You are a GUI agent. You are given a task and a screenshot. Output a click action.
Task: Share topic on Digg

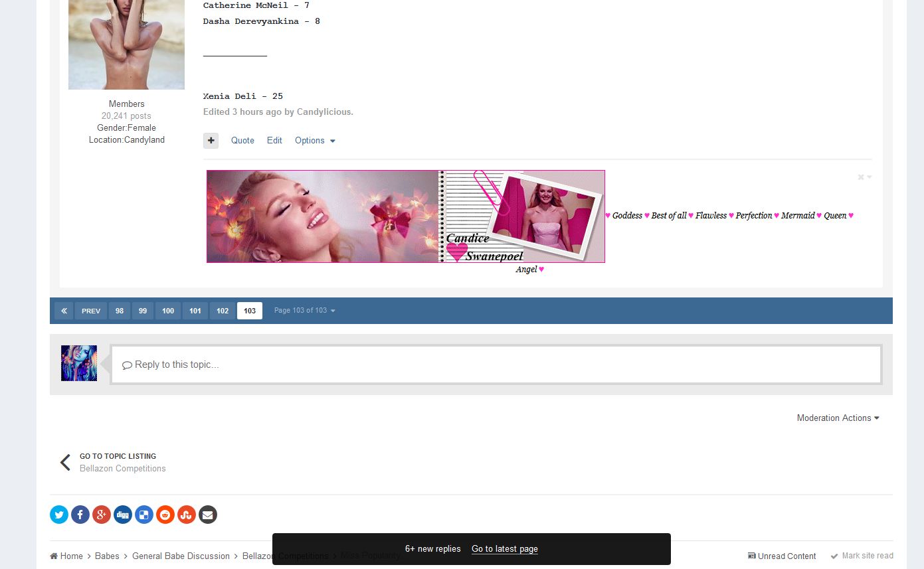point(123,515)
